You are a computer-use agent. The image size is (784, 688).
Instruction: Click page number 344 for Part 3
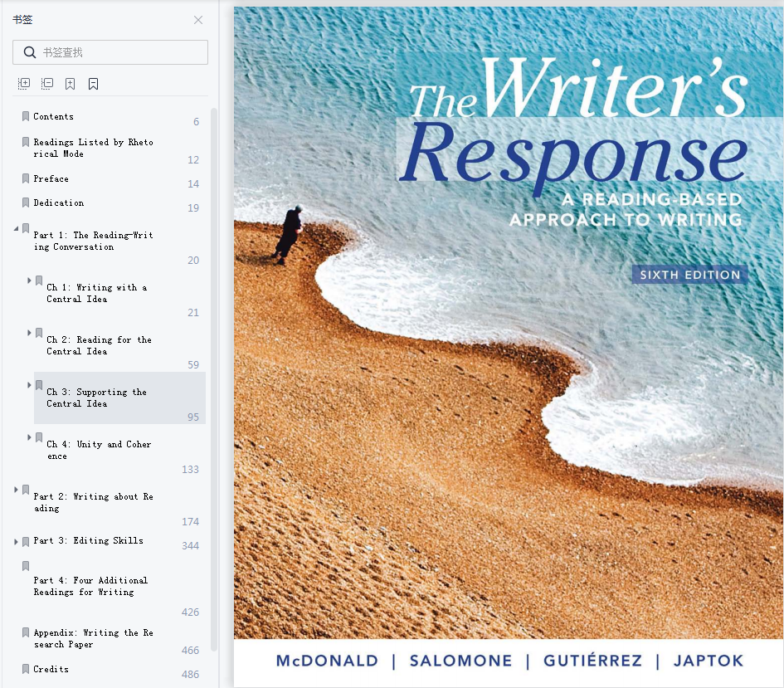[x=190, y=546]
